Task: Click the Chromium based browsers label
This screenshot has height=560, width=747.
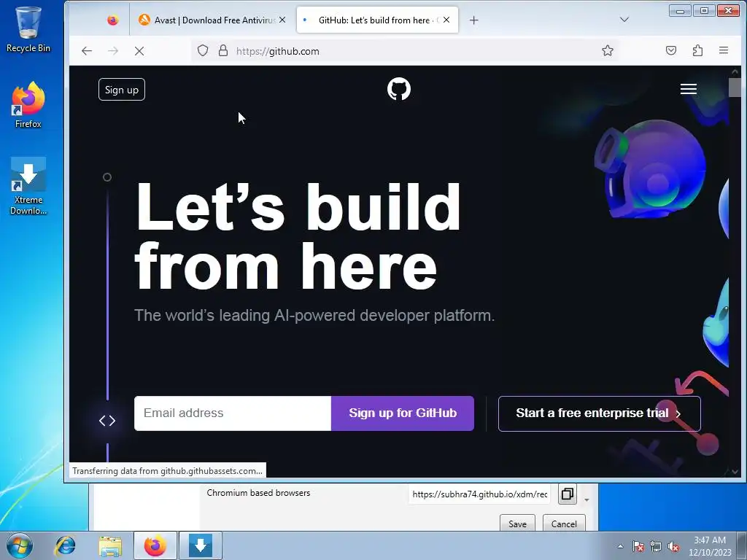Action: coord(258,493)
